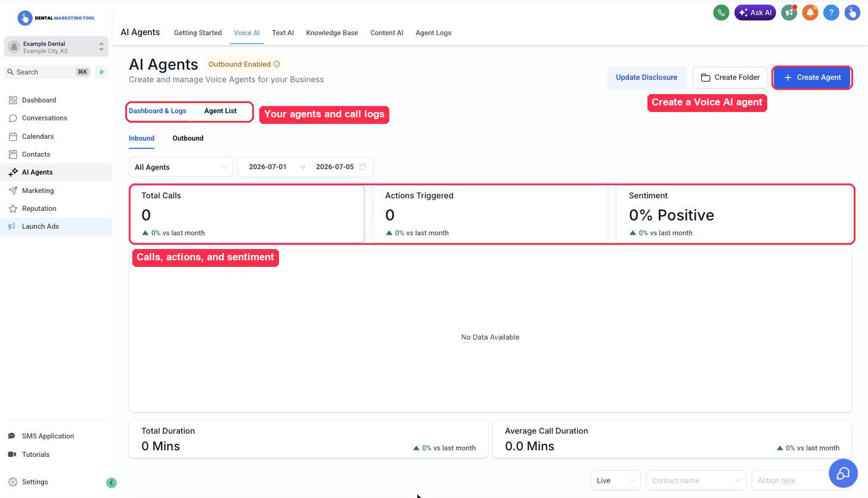
Task: Open the All Agents dropdown
Action: point(181,167)
